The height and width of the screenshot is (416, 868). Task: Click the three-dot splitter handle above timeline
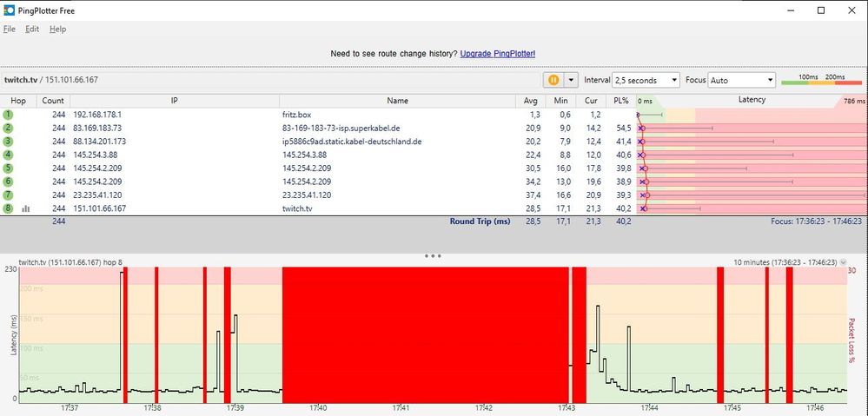[433, 256]
